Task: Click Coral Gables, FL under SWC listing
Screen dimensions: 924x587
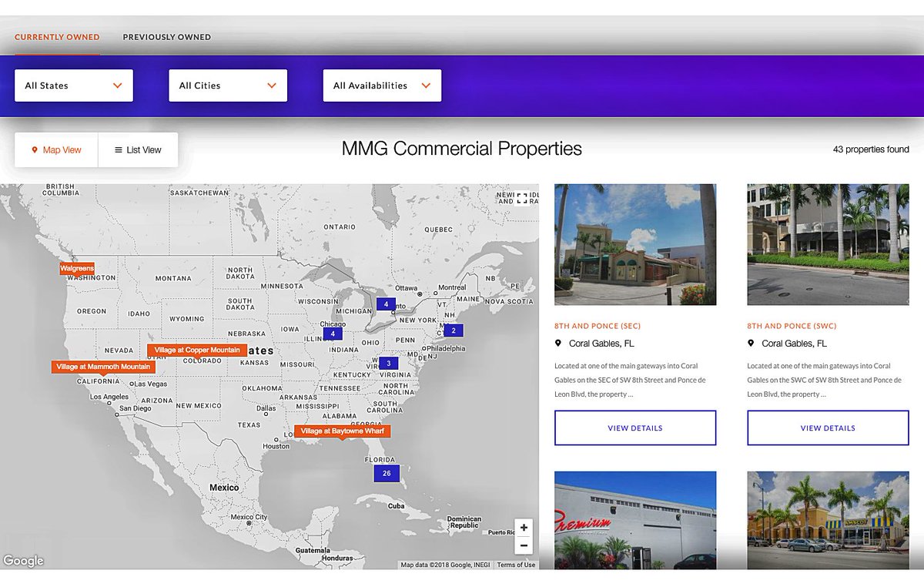Action: pyautogui.click(x=795, y=344)
